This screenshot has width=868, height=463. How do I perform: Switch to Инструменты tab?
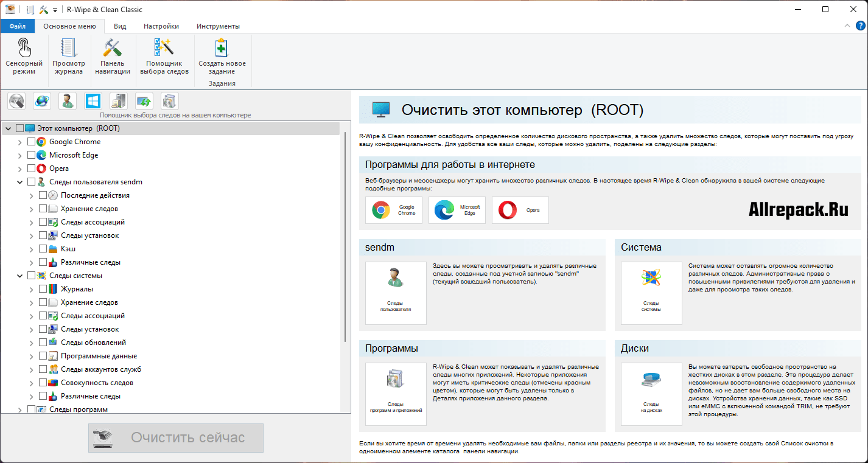[218, 26]
